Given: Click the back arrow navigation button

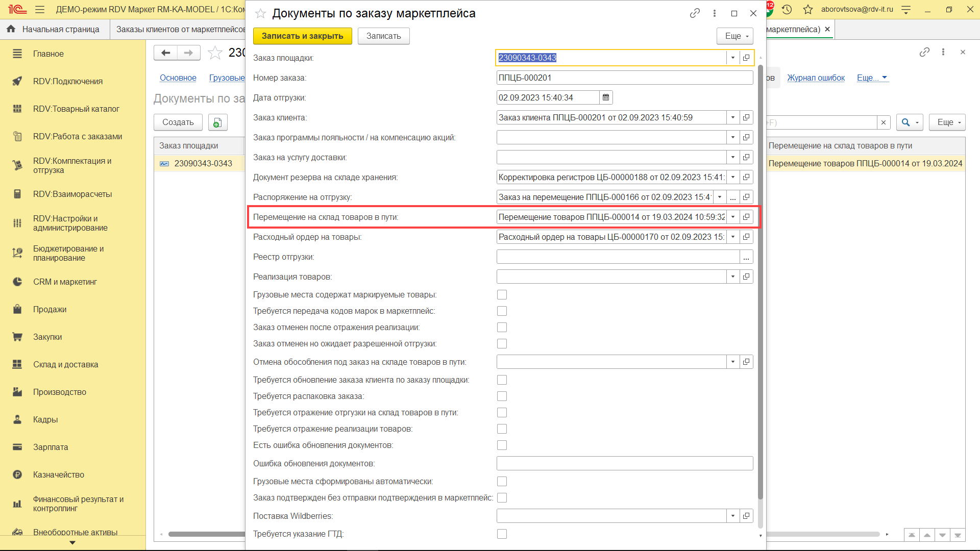Looking at the screenshot, I should (x=165, y=53).
